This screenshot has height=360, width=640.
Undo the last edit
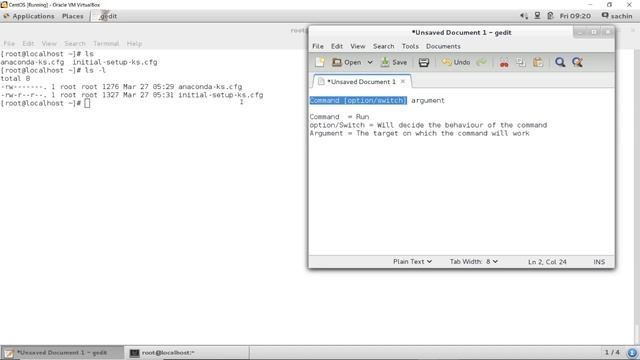tap(456, 62)
